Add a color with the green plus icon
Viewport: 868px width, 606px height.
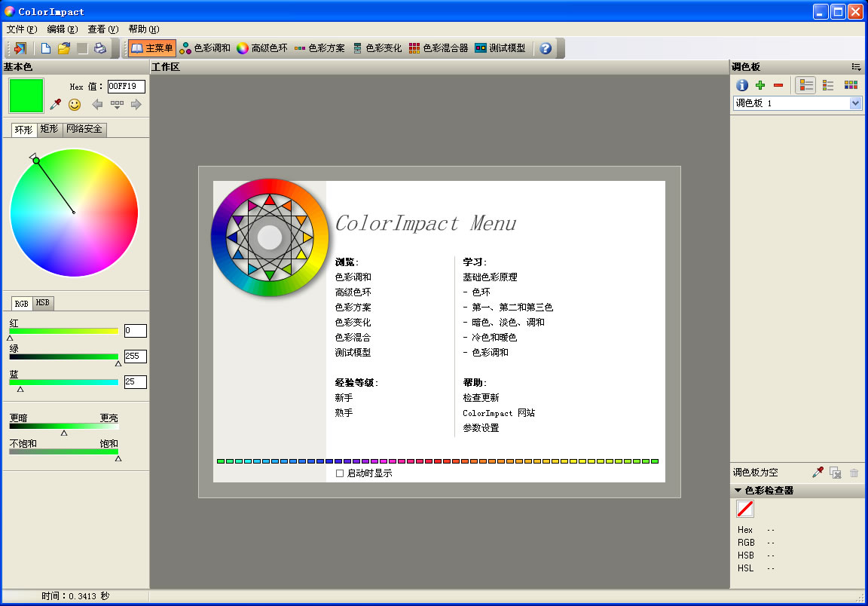(760, 84)
